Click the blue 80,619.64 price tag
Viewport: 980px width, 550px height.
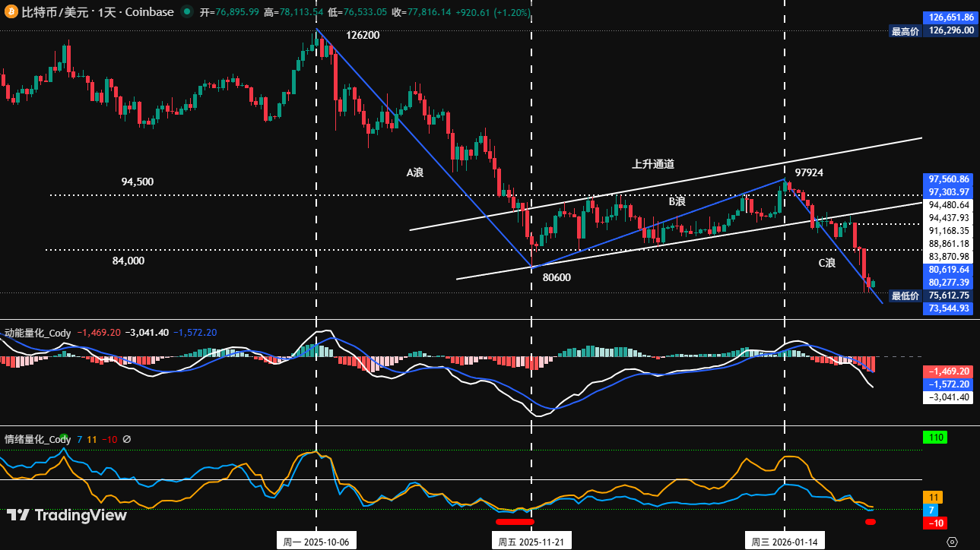950,270
